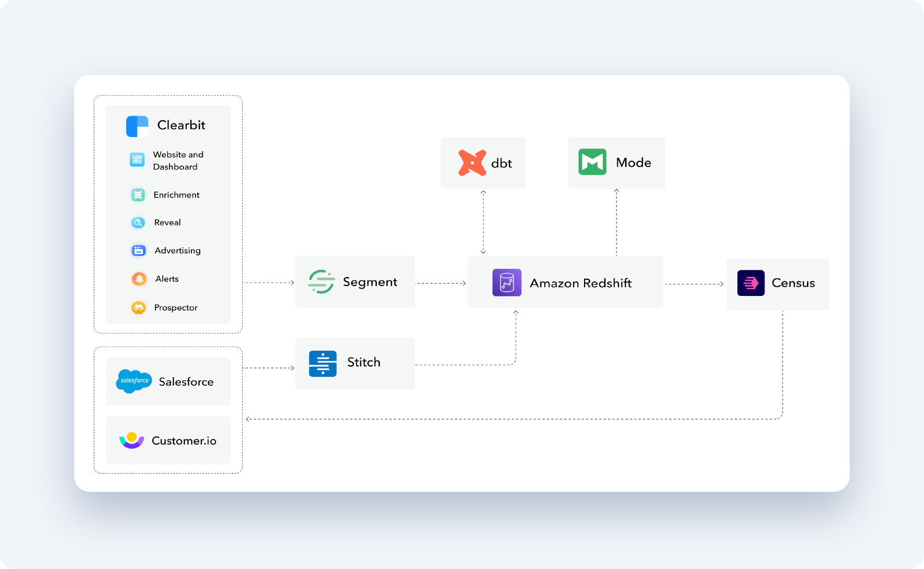
Task: Select the Customer.io logo icon
Action: click(132, 440)
